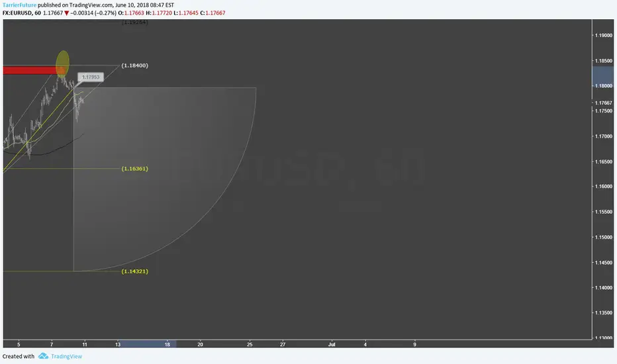Click the open value O:1.17663
Image resolution: width=617 pixels, height=364 pixels.
click(131, 13)
